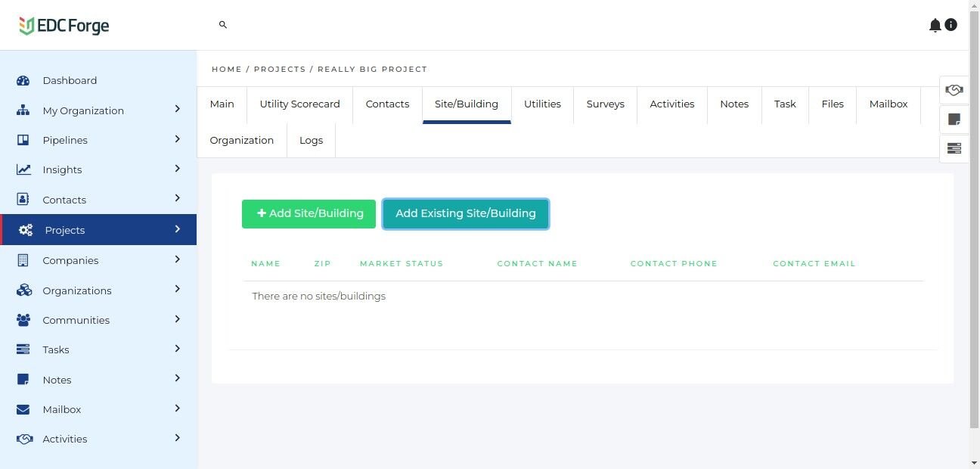Viewport: 980px width, 469px height.
Task: Sort by CONTACT PHONE column header
Action: (x=674, y=263)
